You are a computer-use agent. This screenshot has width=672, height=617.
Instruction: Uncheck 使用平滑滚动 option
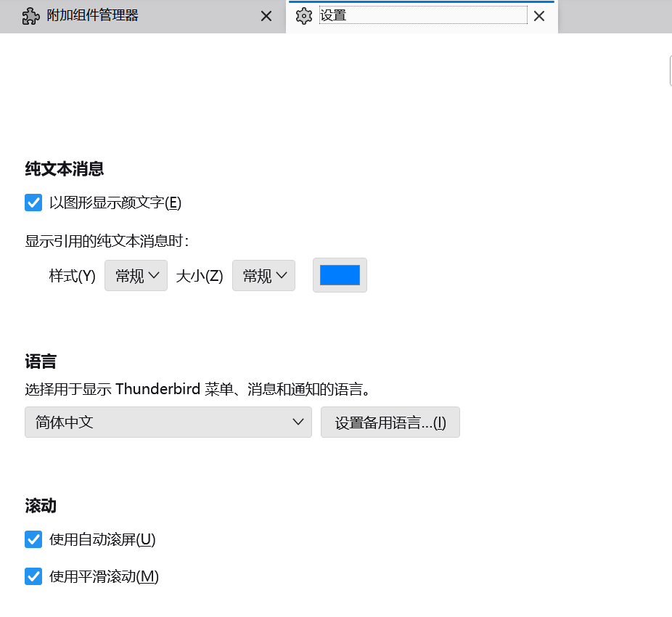[x=33, y=576]
